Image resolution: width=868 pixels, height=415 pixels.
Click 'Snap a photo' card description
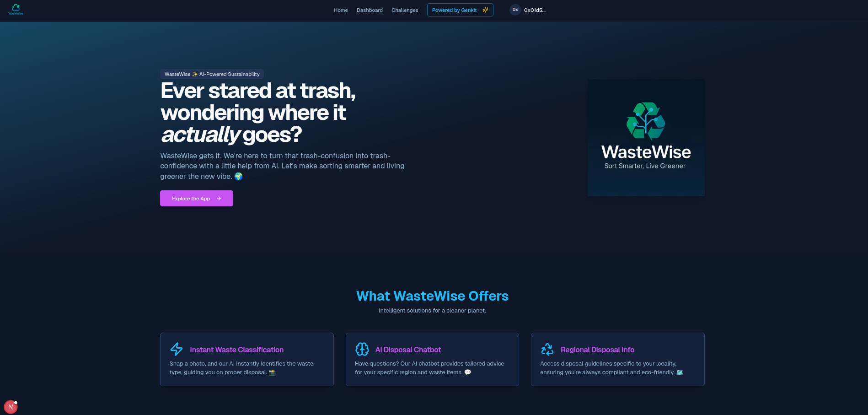point(241,368)
